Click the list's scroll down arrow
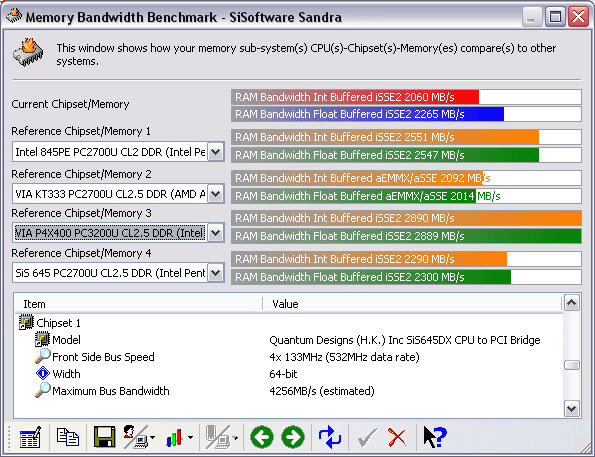The image size is (595, 457). (571, 409)
